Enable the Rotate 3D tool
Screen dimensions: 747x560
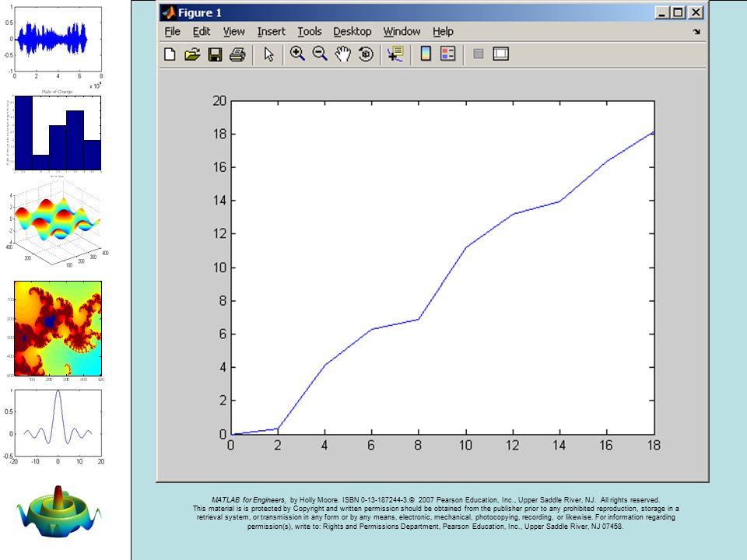(x=366, y=54)
